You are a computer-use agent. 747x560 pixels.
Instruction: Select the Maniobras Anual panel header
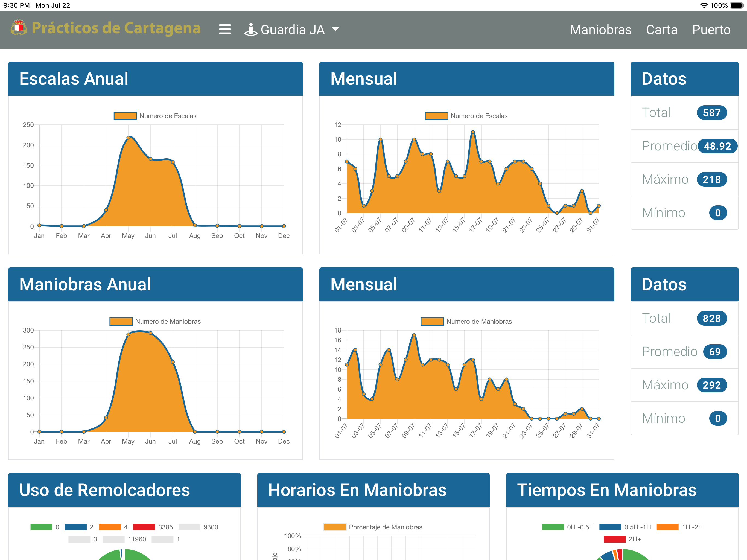[x=155, y=284]
